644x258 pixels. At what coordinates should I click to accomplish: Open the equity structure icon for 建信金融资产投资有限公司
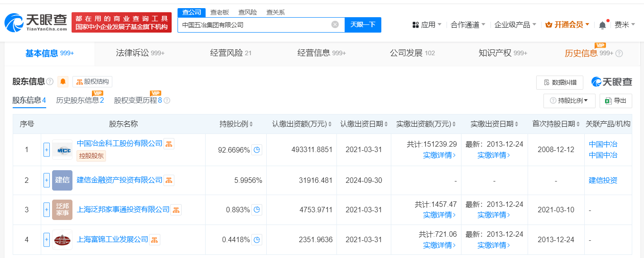[169, 180]
